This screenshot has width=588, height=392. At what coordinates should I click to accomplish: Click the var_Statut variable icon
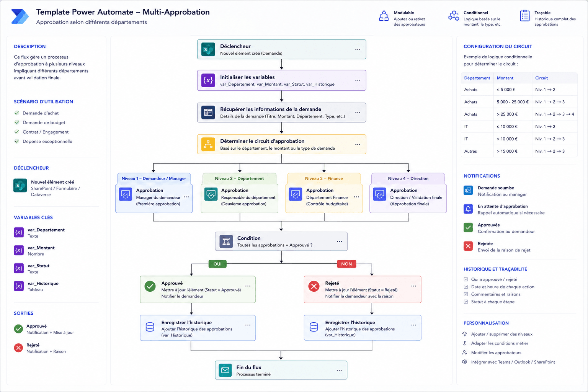tap(19, 268)
